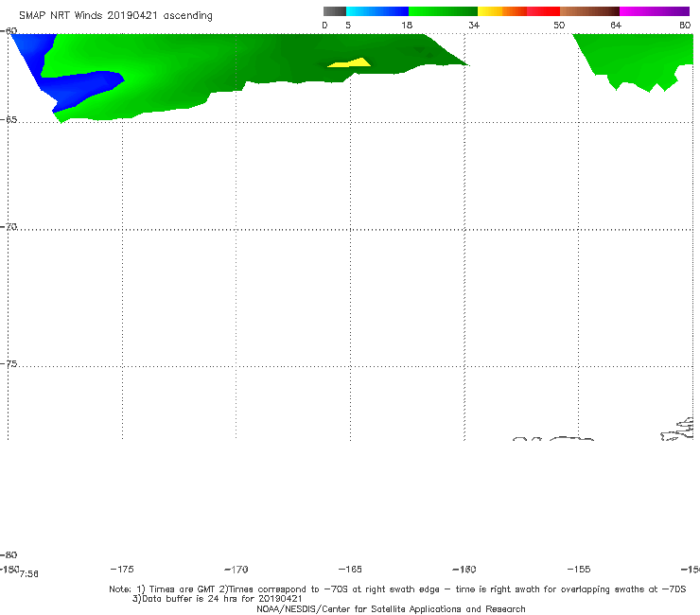Click the yellow-orange segment of the color bar

tap(502, 11)
